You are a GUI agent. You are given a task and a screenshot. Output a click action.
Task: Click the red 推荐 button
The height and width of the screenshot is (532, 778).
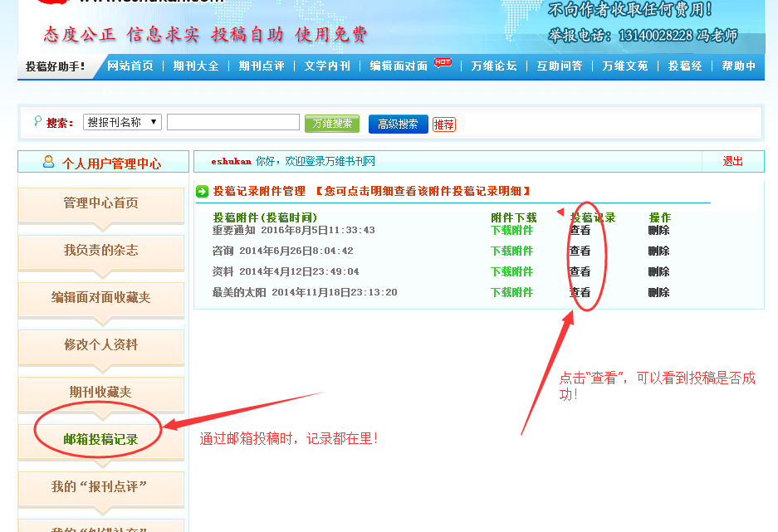(x=444, y=124)
